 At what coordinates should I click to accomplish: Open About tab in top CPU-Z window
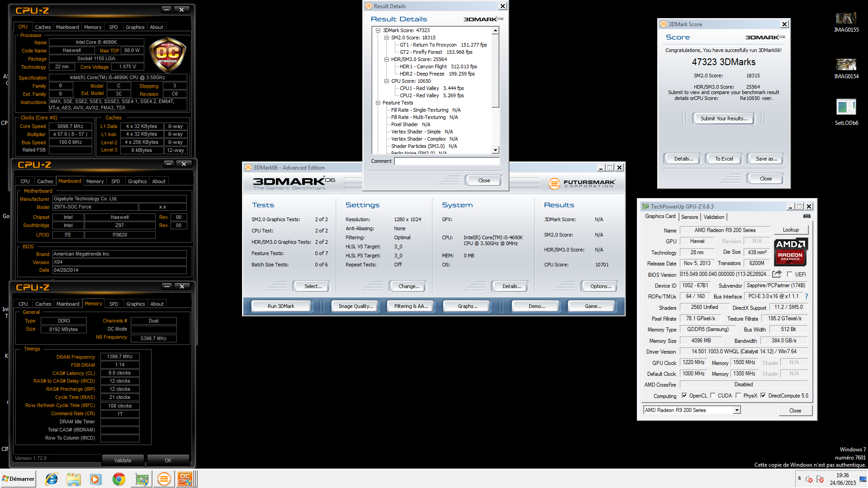pyautogui.click(x=157, y=27)
